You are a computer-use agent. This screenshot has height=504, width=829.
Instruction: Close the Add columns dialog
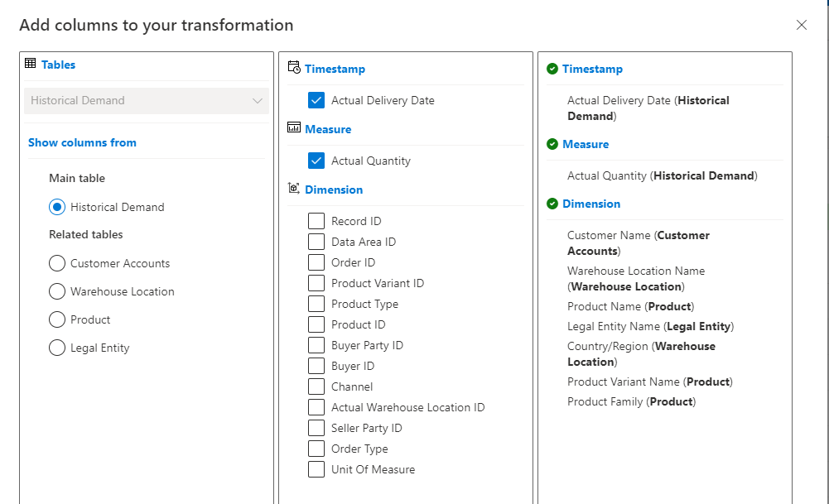[x=801, y=25]
